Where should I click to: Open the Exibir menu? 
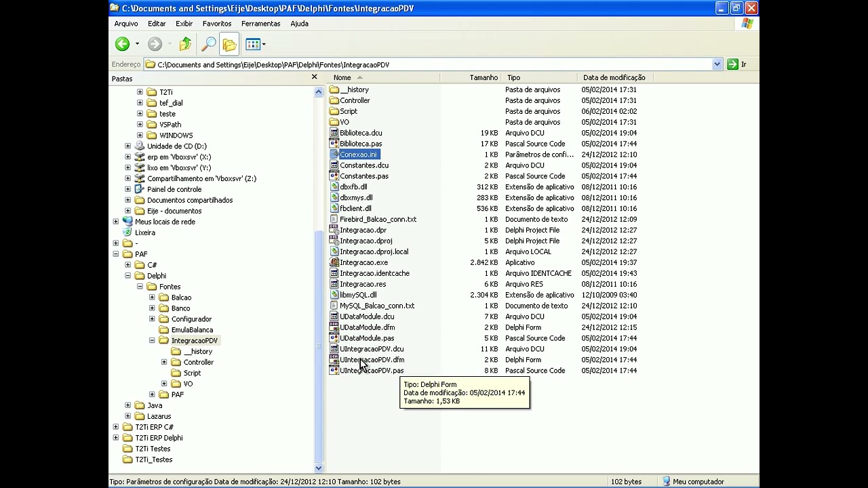[184, 24]
